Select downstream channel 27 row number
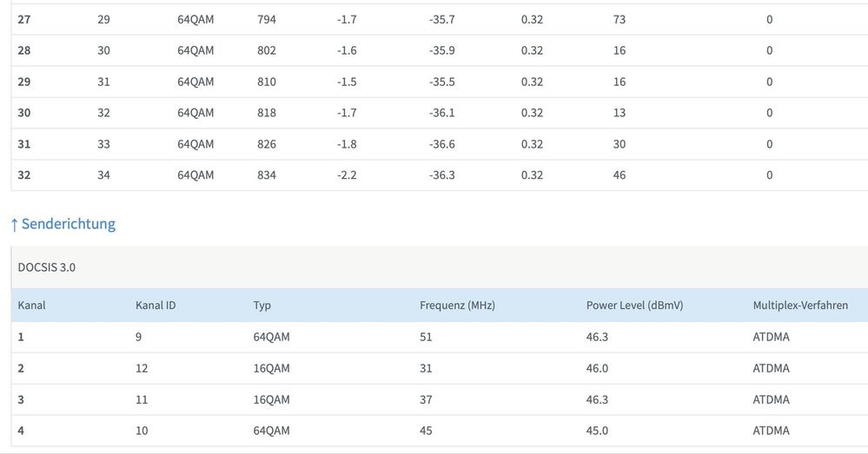Screen dimensions: 868x454 pyautogui.click(x=24, y=19)
